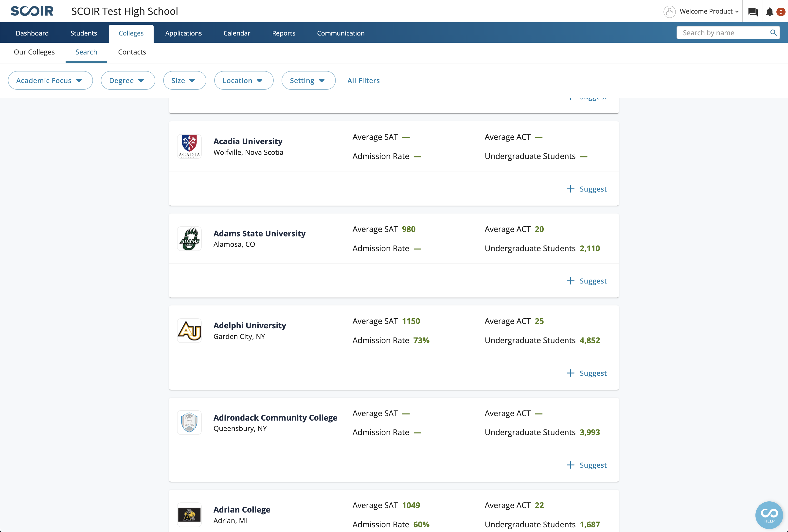Open the Communication tab

click(x=341, y=33)
